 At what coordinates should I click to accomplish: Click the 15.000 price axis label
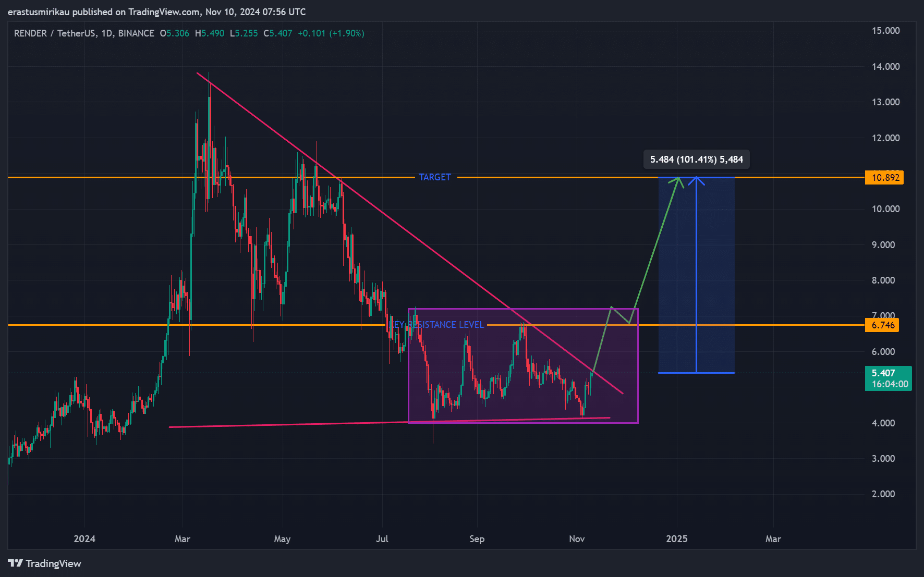coord(885,31)
